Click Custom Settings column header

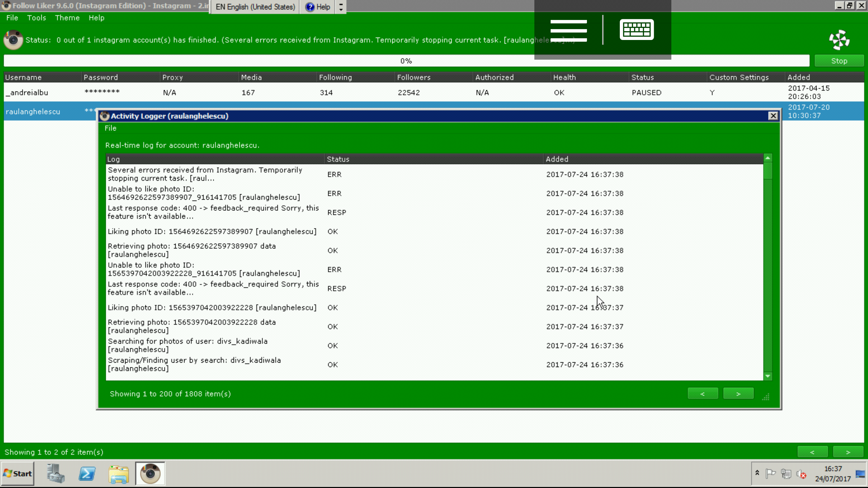click(745, 77)
